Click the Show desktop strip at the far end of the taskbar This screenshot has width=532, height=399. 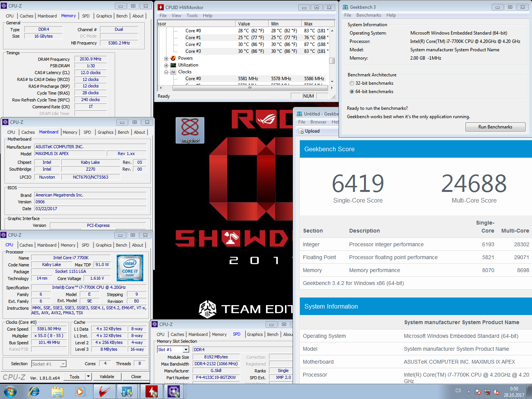pos(529,391)
